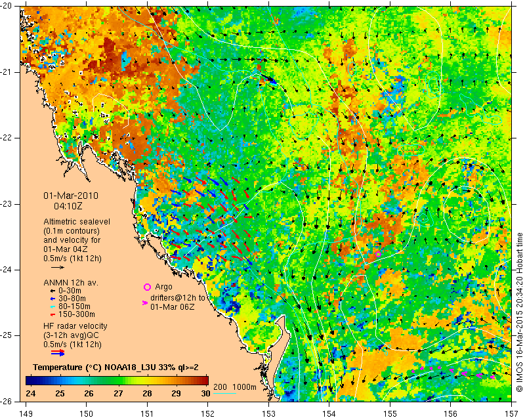The height and width of the screenshot is (420, 525).
Task: Click the longitude axis label 151
Action: [147, 414]
